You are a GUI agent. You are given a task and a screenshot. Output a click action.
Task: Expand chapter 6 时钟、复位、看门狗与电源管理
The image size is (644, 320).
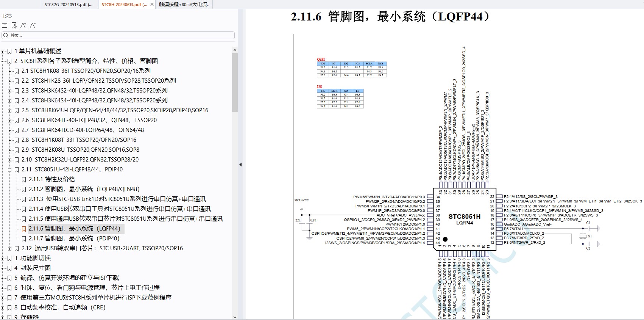coord(3,288)
